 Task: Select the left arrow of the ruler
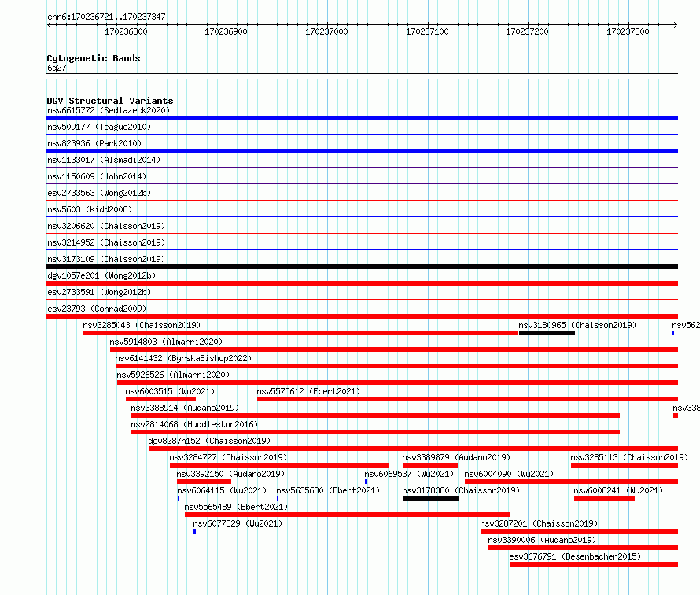click(x=49, y=24)
